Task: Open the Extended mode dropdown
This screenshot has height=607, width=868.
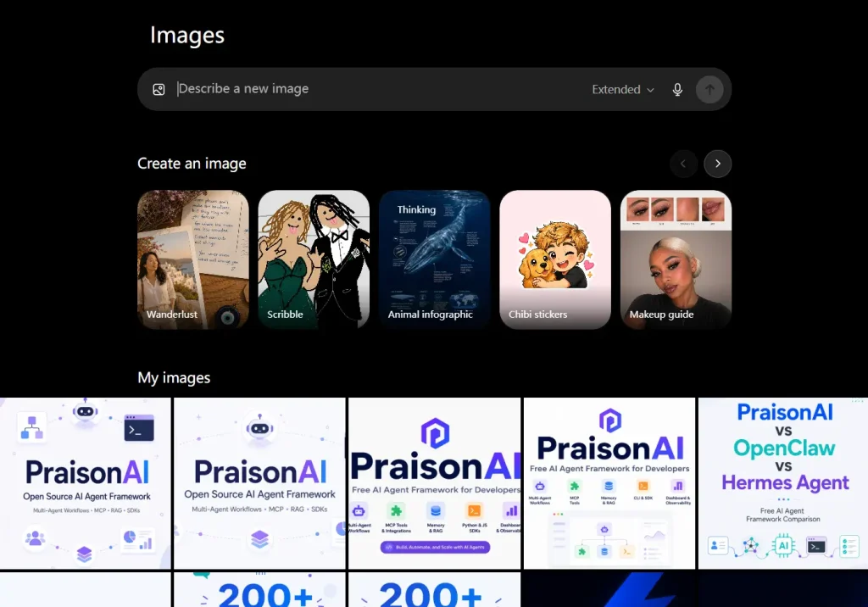Action: (623, 89)
